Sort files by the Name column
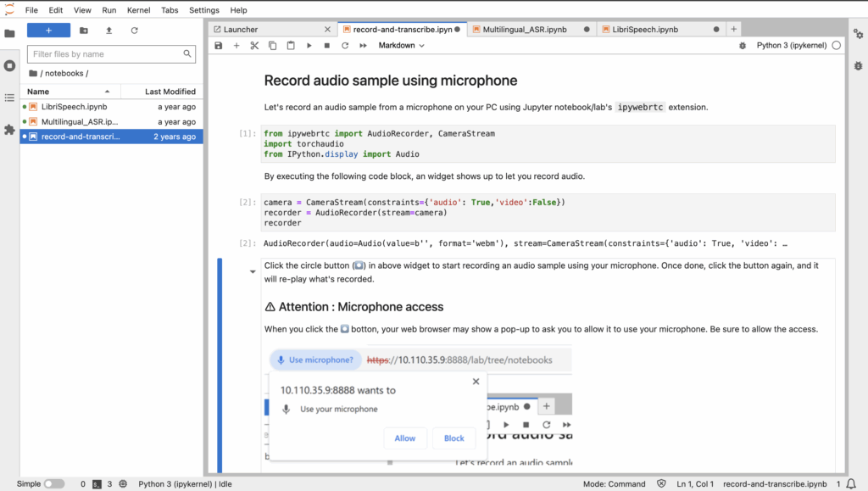The height and width of the screenshot is (491, 868). pyautogui.click(x=38, y=92)
